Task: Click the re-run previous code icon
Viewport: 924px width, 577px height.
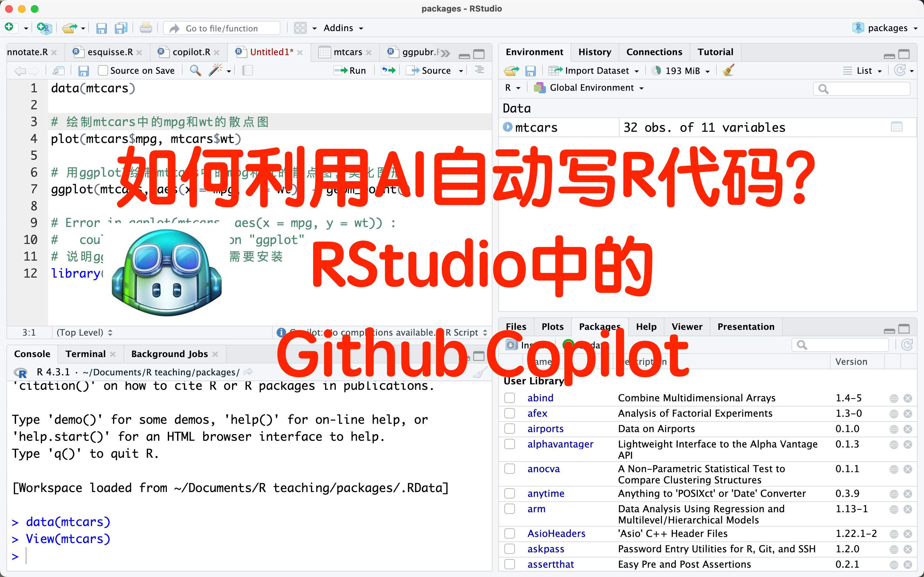Action: coord(388,71)
